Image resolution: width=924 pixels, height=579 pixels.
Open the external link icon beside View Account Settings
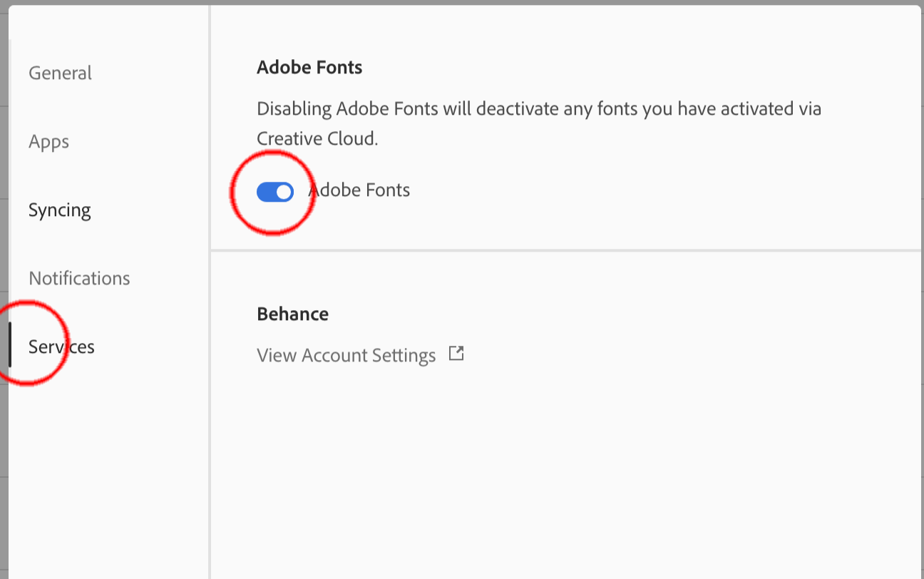(456, 354)
